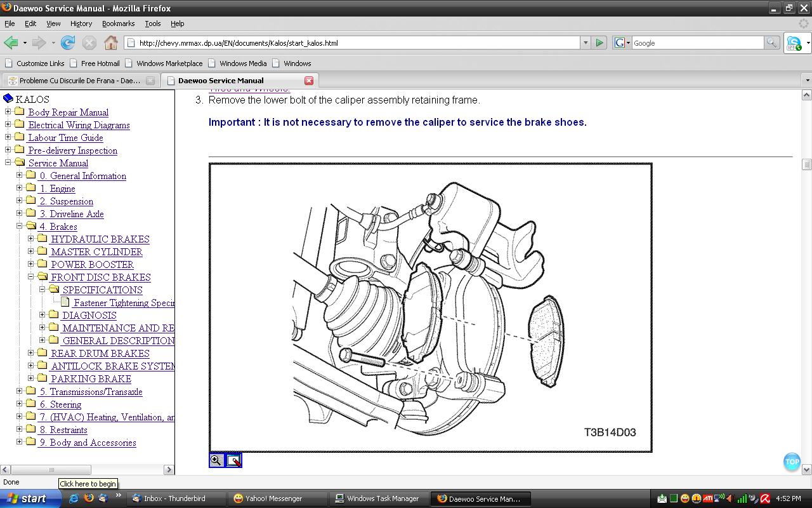The image size is (812, 508).
Task: Expand the Body Repair Manual tree node
Action: pos(8,112)
